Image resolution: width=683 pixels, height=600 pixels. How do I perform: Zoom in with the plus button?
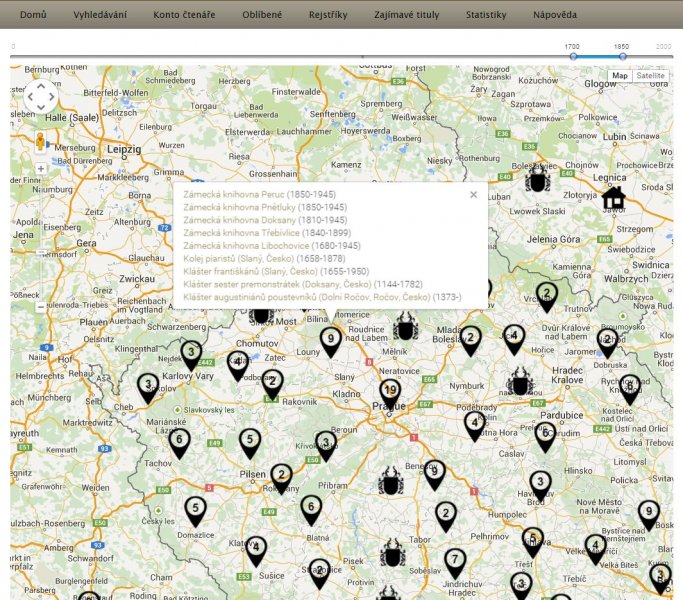click(x=41, y=169)
